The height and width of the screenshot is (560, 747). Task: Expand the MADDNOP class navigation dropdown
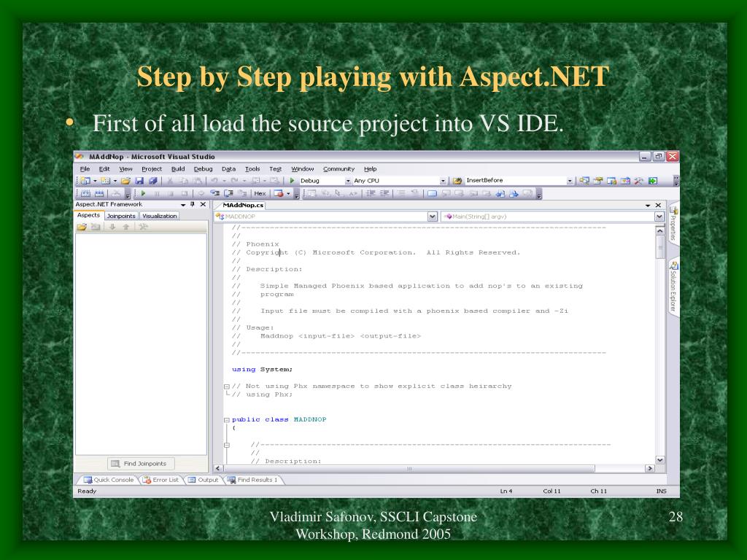pyautogui.click(x=432, y=217)
